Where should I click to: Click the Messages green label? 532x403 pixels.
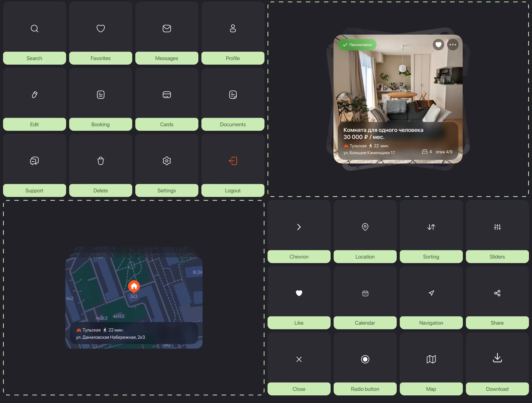click(167, 58)
